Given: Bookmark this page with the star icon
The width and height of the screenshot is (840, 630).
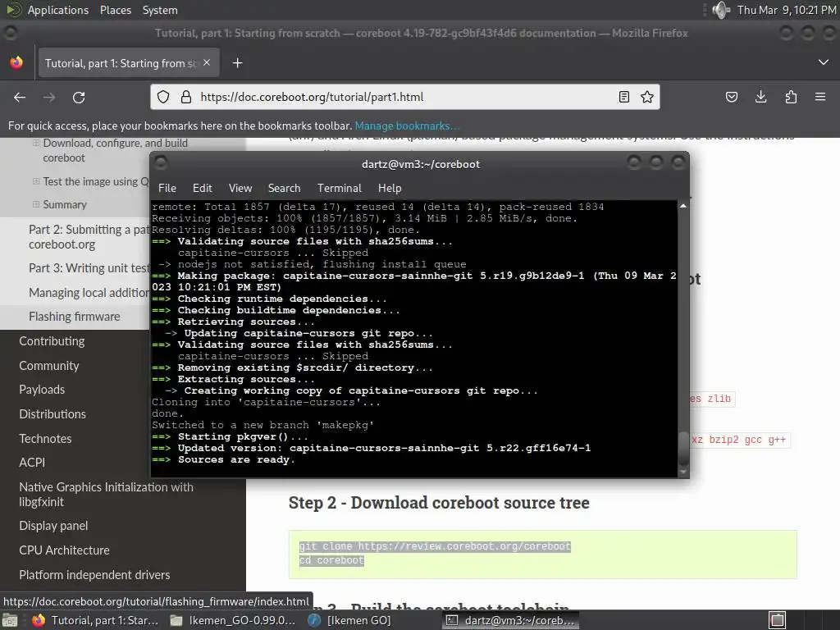Looking at the screenshot, I should click(647, 97).
